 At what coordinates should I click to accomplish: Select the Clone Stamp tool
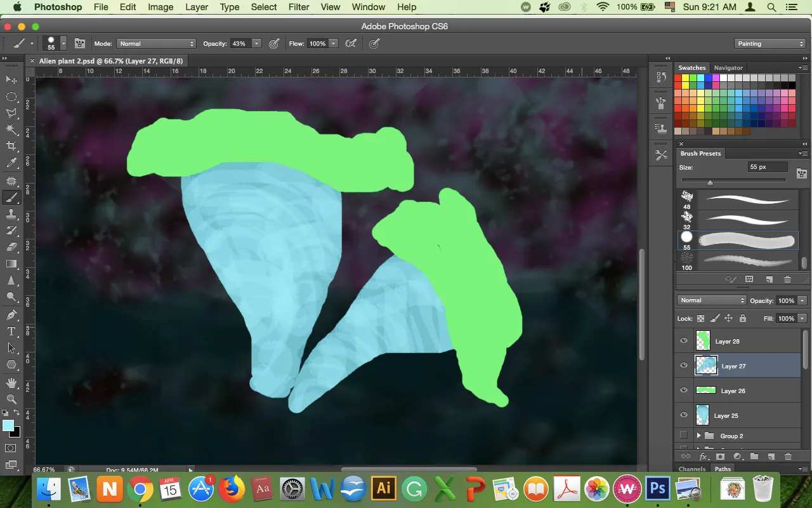coord(11,215)
